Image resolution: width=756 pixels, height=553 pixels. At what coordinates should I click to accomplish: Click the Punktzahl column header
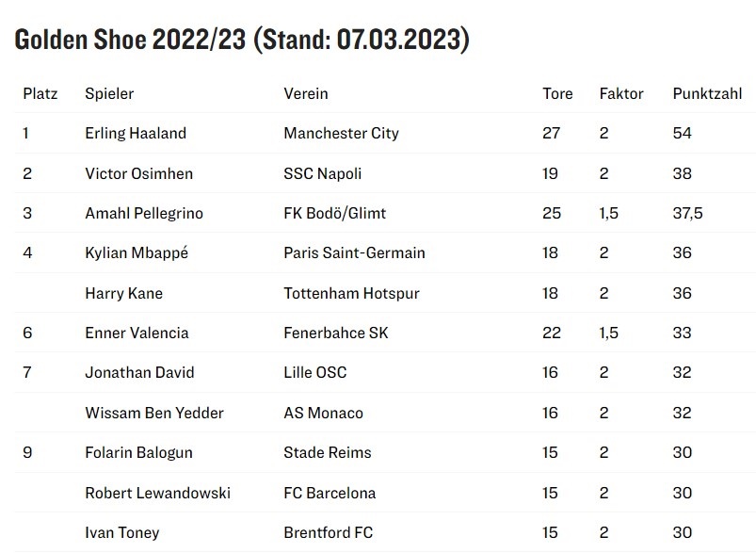click(707, 93)
